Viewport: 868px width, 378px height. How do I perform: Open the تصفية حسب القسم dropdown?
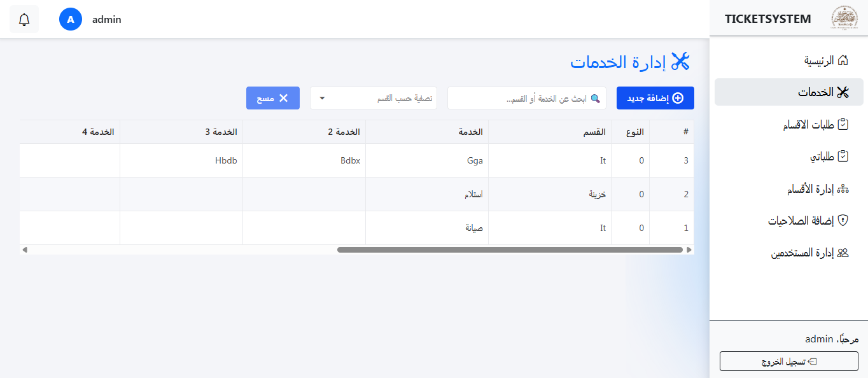tap(374, 98)
